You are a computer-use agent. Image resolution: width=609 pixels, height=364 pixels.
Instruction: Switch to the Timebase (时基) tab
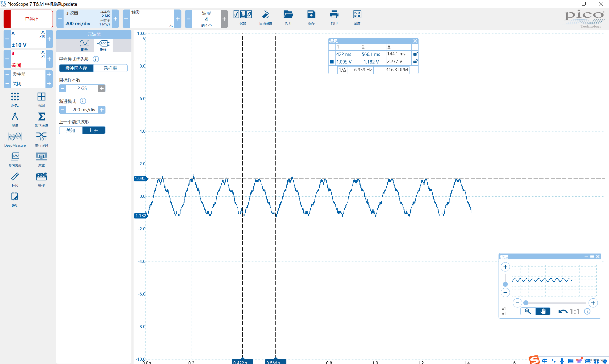pos(84,45)
